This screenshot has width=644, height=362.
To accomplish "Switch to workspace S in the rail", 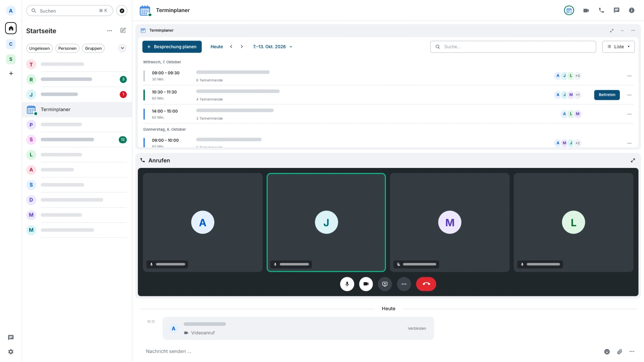I will click(11, 59).
